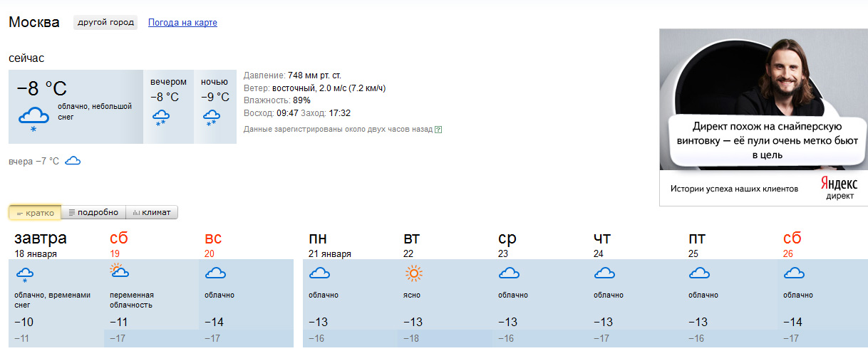This screenshot has height=351, width=868.
Task: Click the sun icon for вт 22
Action: pyautogui.click(x=413, y=273)
